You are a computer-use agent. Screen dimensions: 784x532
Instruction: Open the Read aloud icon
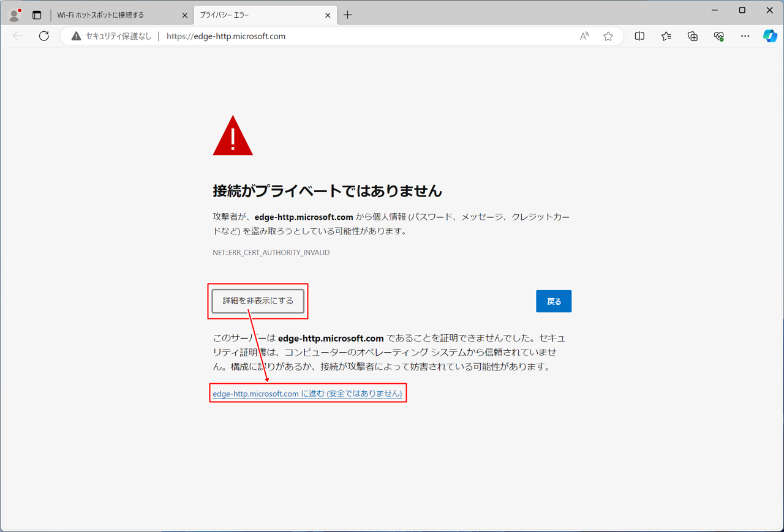[x=584, y=36]
